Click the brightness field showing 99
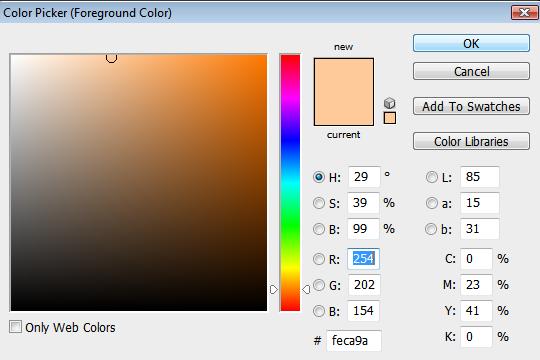The width and height of the screenshot is (540, 360). [x=363, y=229]
